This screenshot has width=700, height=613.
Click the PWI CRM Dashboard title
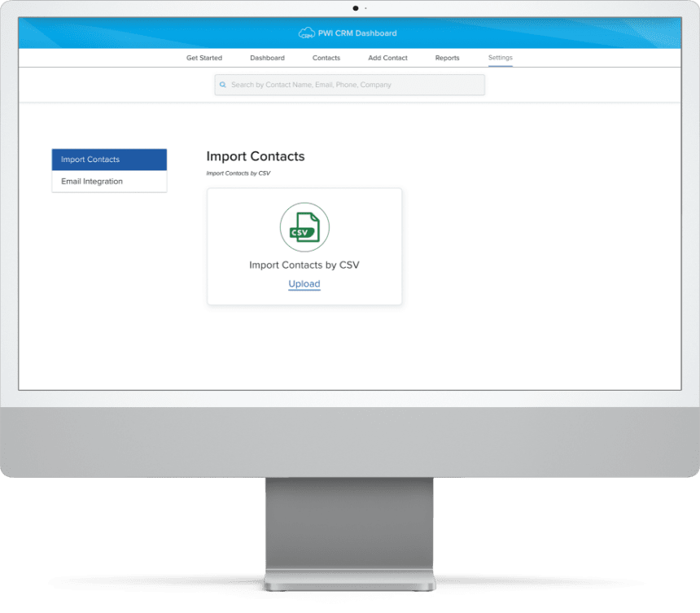pyautogui.click(x=357, y=33)
